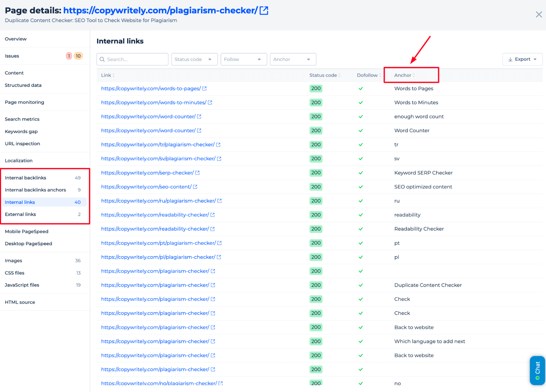Open the Follow filter dropdown

click(x=244, y=59)
